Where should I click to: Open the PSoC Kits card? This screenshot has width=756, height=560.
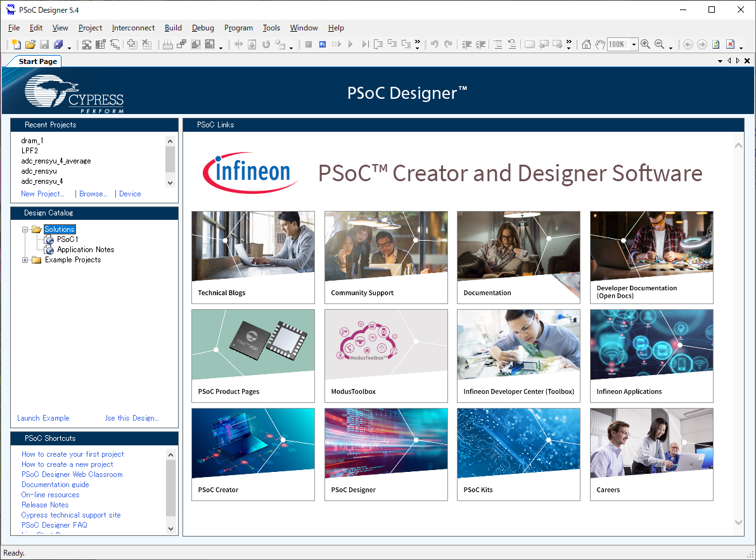point(519,454)
